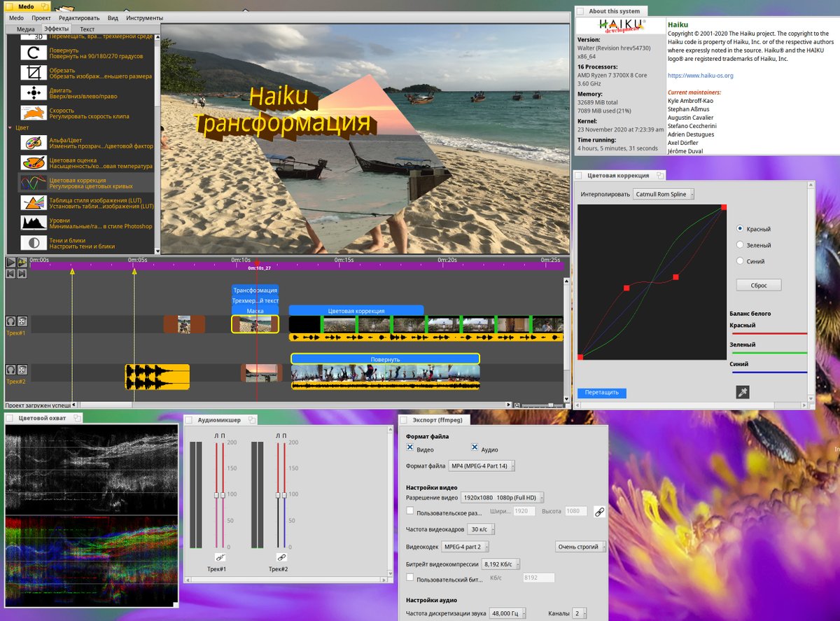Toggle Трек#1 video with the film reel icon
840x621 pixels.
(x=23, y=321)
